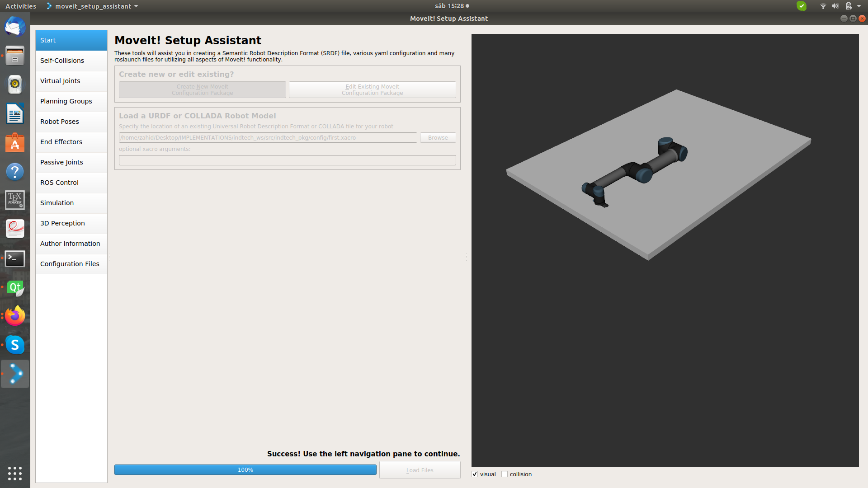Show the applications grid
This screenshot has height=488, width=868.
pyautogui.click(x=15, y=473)
